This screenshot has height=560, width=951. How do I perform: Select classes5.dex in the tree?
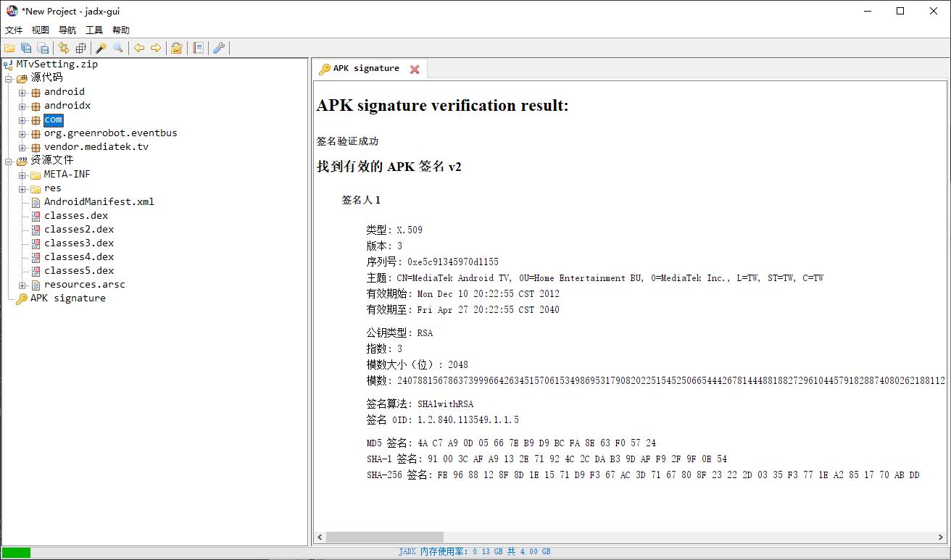click(79, 271)
